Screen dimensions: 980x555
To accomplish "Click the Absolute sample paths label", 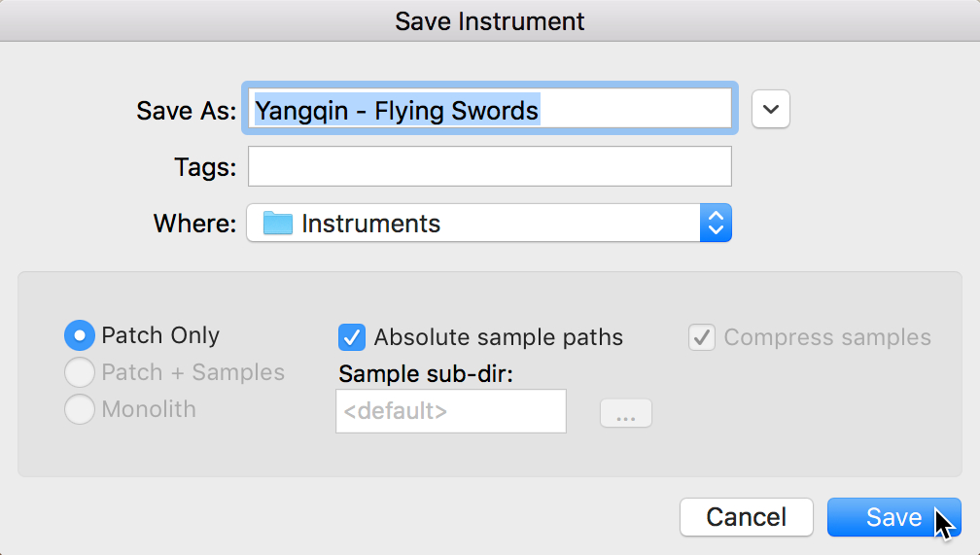I will [498, 337].
